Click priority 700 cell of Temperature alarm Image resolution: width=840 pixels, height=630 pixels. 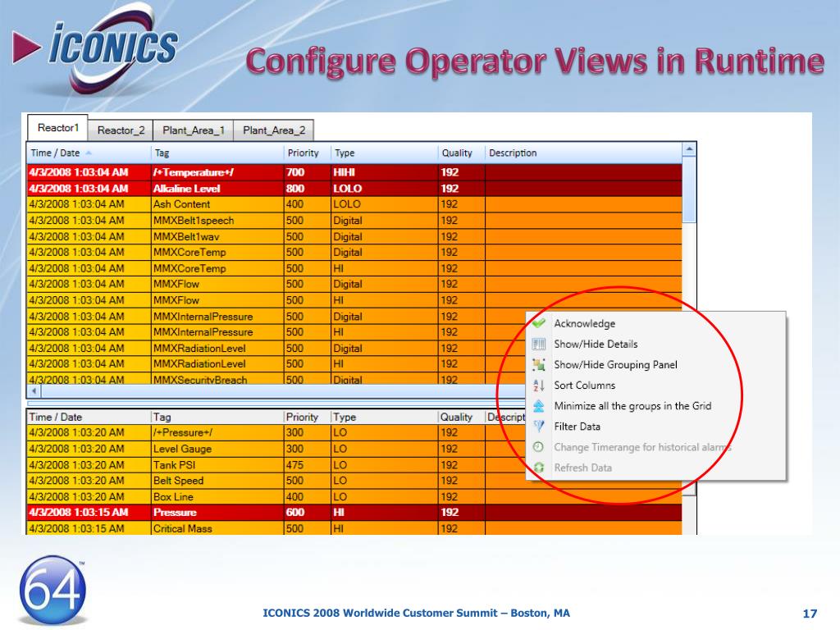[x=307, y=172]
